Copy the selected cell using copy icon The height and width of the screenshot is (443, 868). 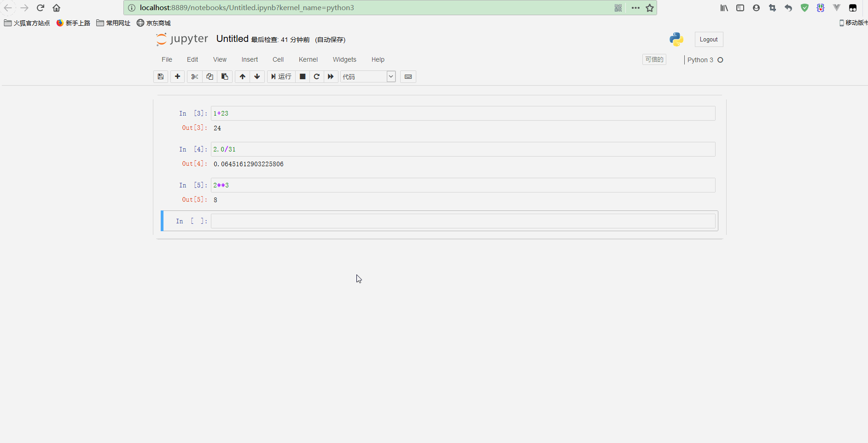click(x=210, y=76)
